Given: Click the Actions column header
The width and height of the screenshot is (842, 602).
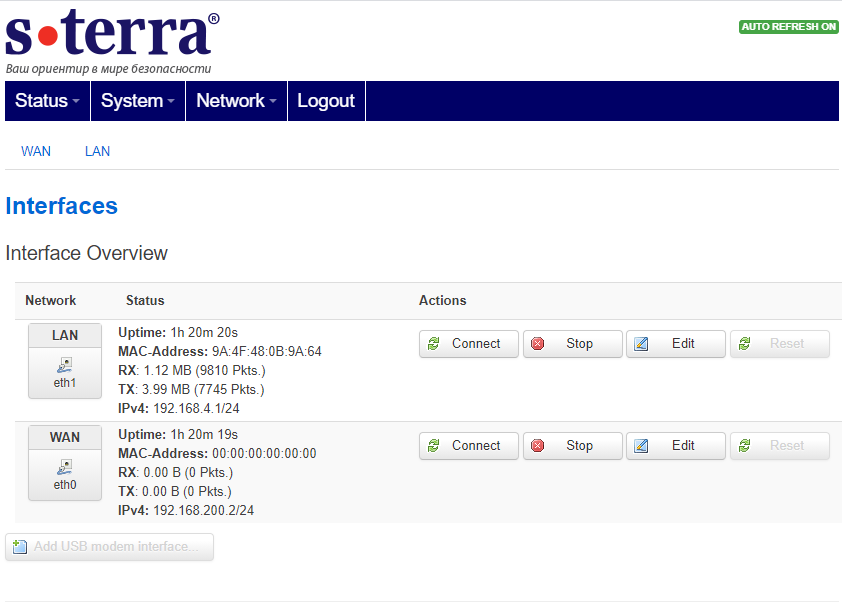Looking at the screenshot, I should click(442, 300).
